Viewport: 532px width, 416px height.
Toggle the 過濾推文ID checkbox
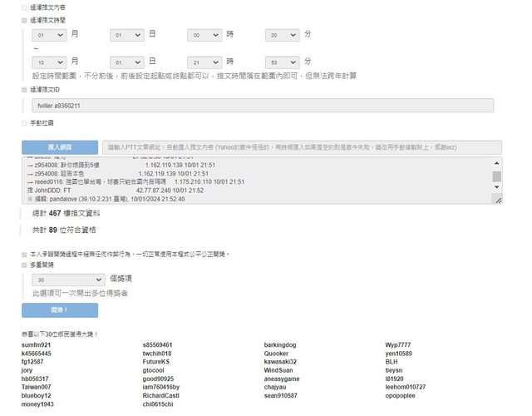(x=24, y=89)
